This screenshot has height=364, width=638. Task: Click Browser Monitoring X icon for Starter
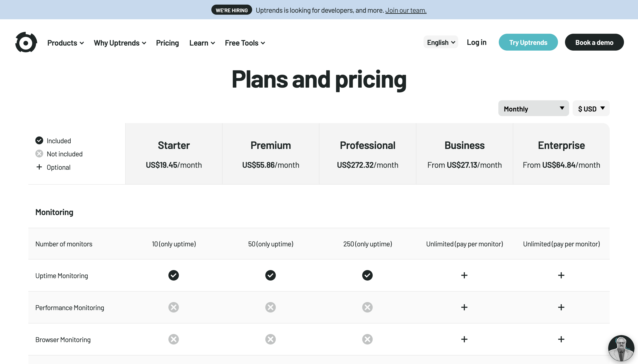click(173, 339)
